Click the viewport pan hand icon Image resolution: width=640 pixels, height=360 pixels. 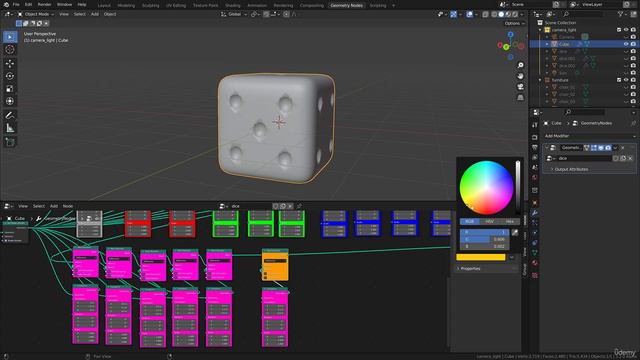[x=520, y=76]
